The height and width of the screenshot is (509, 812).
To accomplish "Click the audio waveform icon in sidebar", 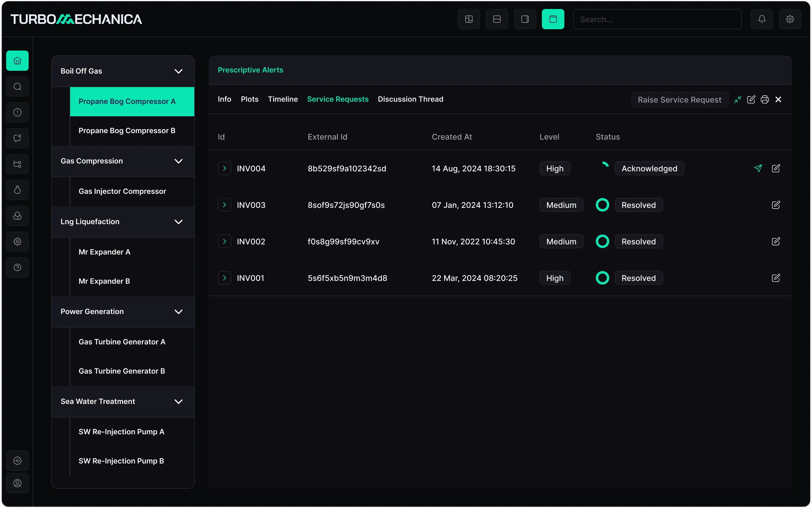I will point(17,460).
